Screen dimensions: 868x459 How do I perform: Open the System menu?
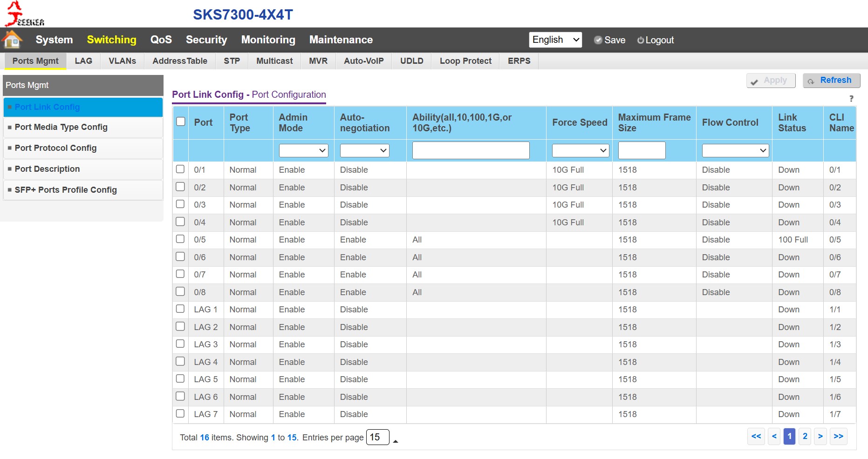point(54,40)
